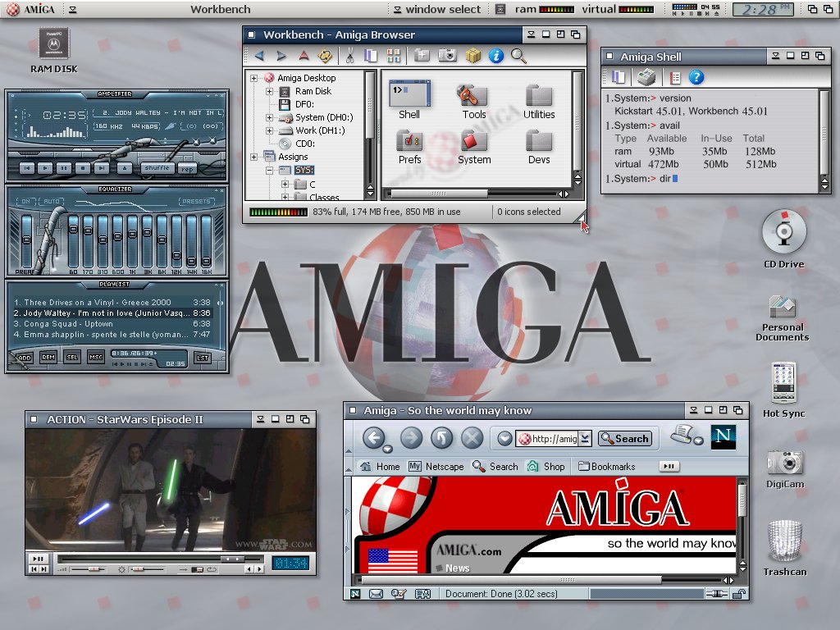Create new folder in Workbench browser

422,56
